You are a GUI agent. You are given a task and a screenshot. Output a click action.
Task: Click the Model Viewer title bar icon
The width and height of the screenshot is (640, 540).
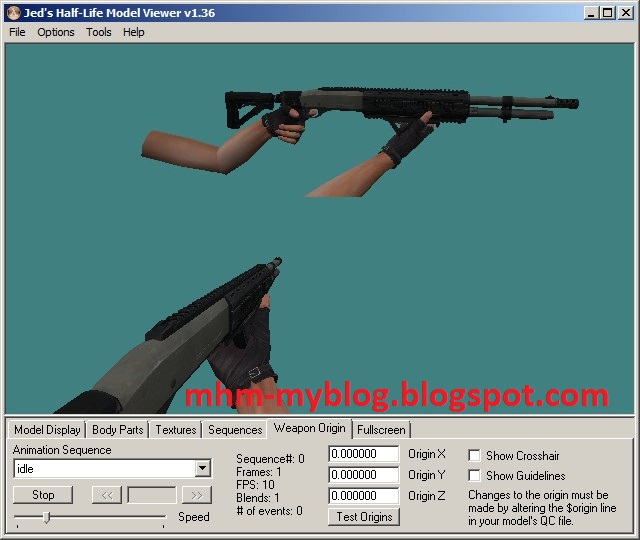[14, 13]
